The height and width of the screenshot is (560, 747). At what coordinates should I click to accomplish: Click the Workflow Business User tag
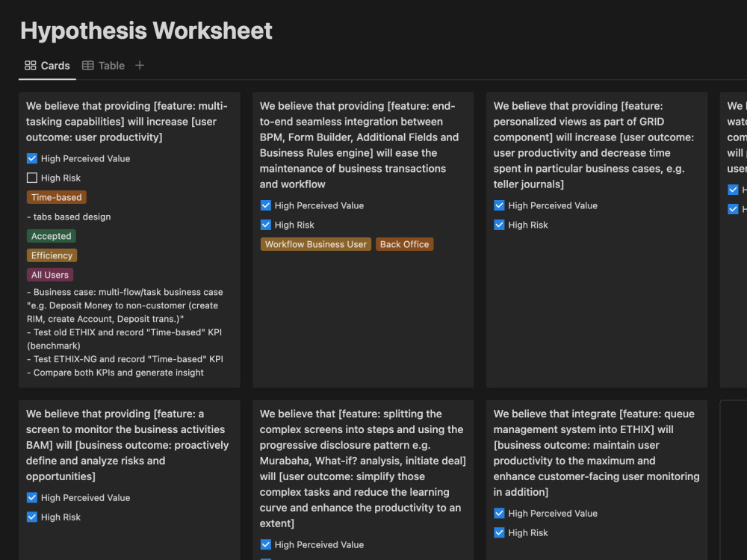315,244
